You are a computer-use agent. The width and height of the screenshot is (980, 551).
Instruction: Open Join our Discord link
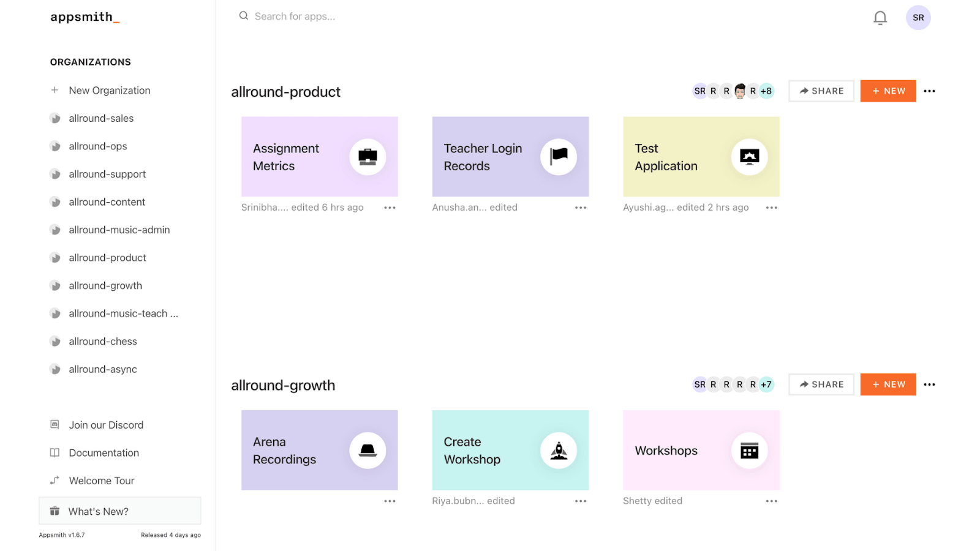coord(106,425)
